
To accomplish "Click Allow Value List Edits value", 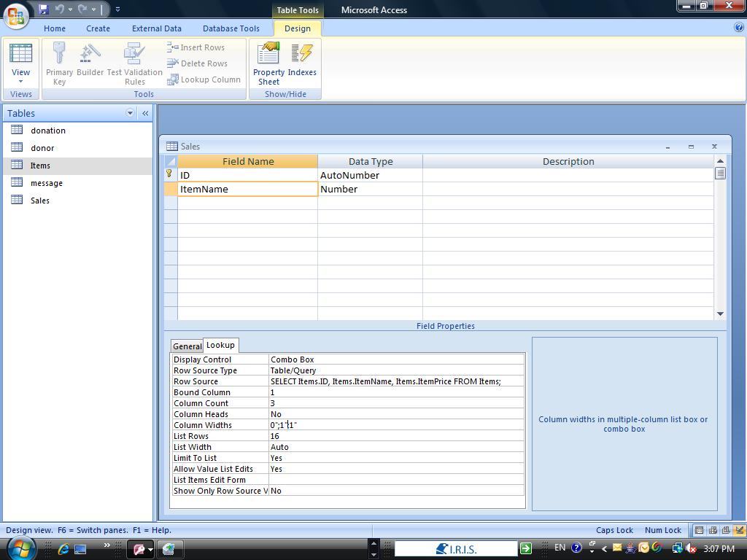I will [x=396, y=469].
